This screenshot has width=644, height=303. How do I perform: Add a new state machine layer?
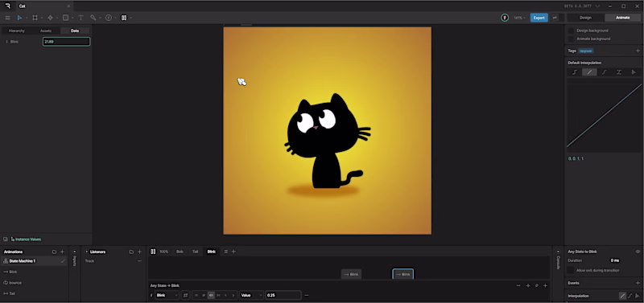pyautogui.click(x=233, y=252)
